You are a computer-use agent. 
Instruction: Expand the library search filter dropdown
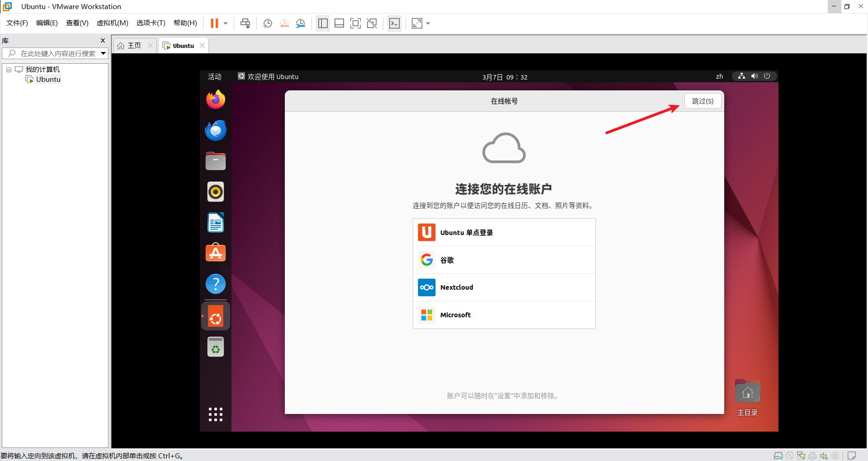pyautogui.click(x=103, y=53)
